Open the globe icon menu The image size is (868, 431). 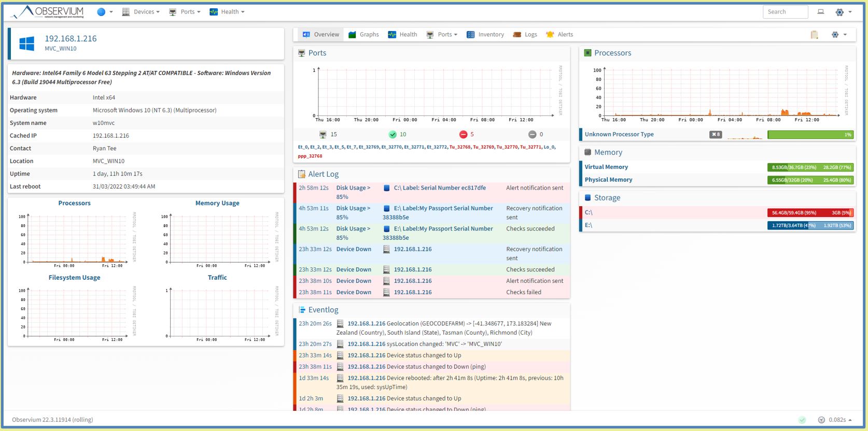[x=102, y=12]
